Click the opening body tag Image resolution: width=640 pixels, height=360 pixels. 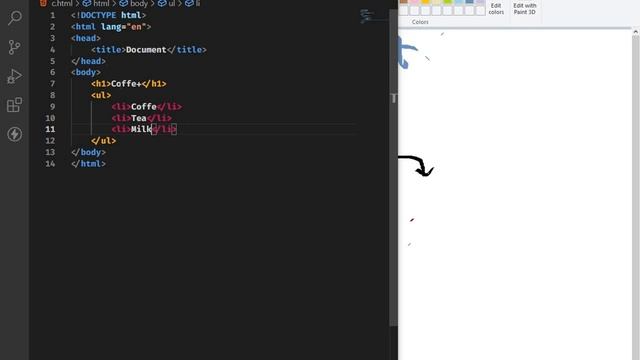pos(86,72)
